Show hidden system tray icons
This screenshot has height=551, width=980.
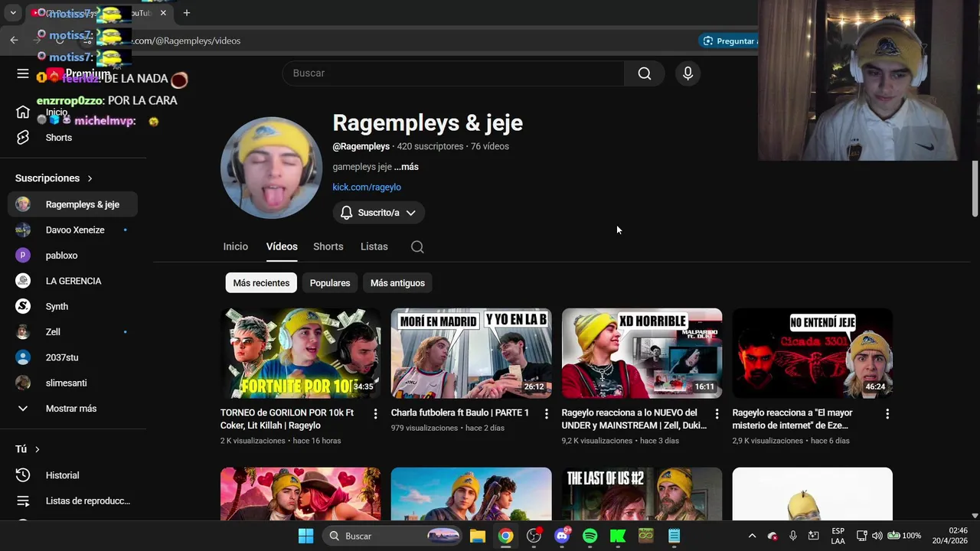point(752,536)
